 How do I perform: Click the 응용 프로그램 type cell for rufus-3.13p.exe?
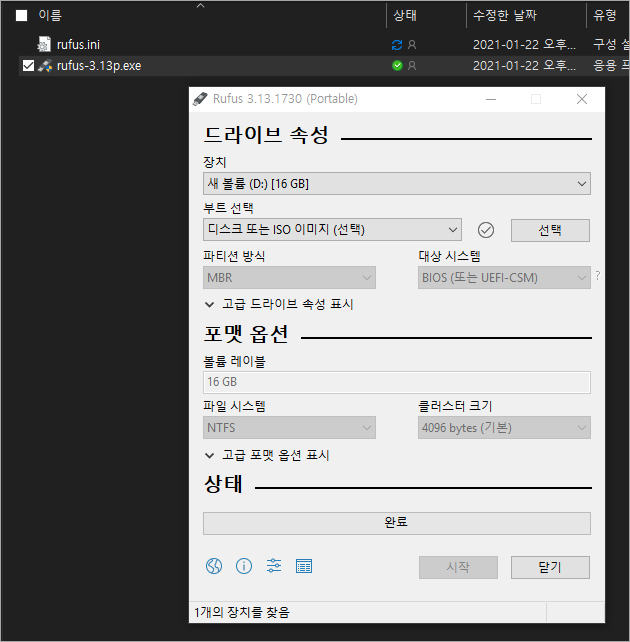coord(611,66)
